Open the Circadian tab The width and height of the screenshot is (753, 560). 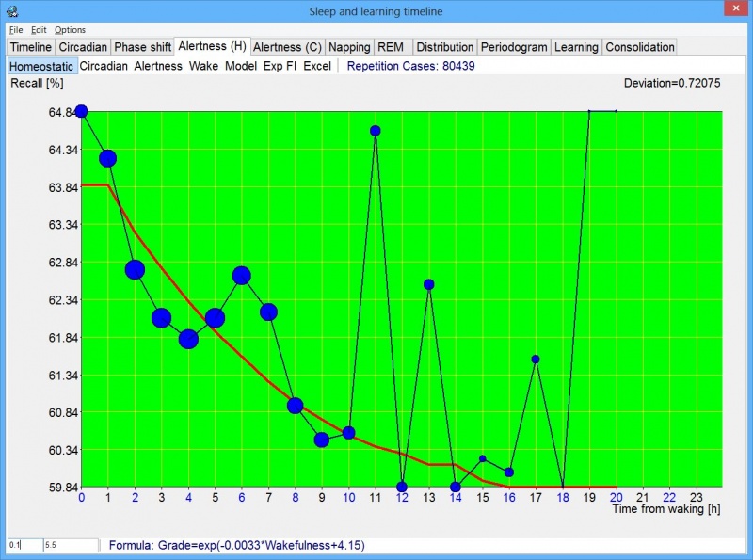[83, 47]
